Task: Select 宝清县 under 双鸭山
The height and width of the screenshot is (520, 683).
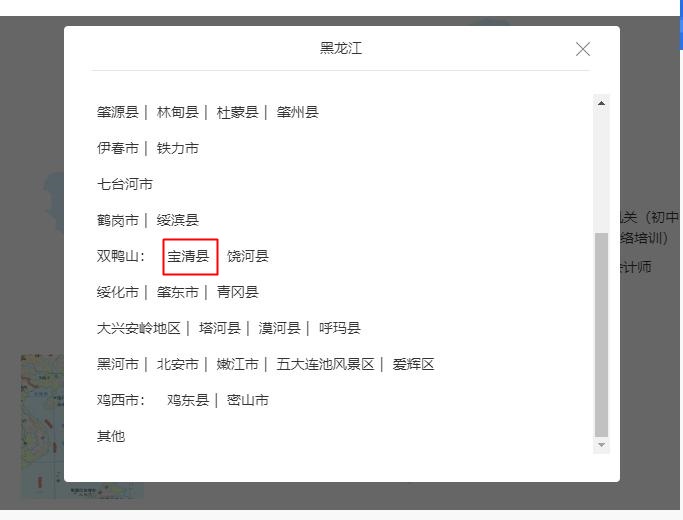Action: click(188, 256)
